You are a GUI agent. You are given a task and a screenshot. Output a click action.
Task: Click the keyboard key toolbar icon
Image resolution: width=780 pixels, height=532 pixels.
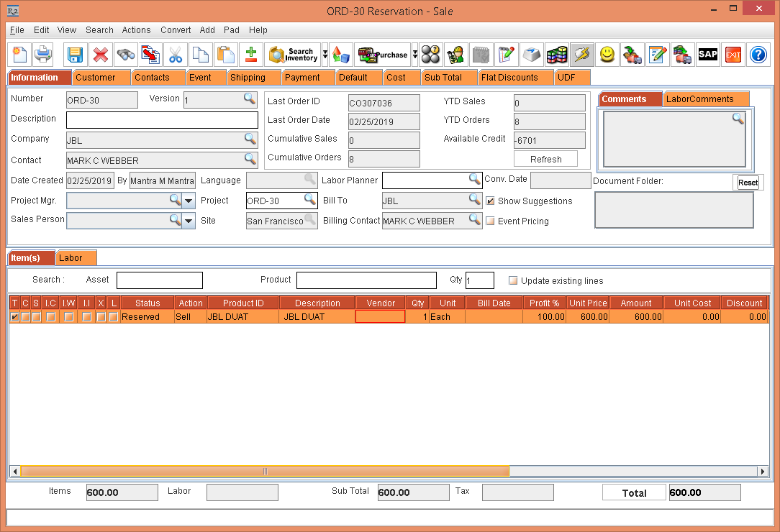(531, 54)
